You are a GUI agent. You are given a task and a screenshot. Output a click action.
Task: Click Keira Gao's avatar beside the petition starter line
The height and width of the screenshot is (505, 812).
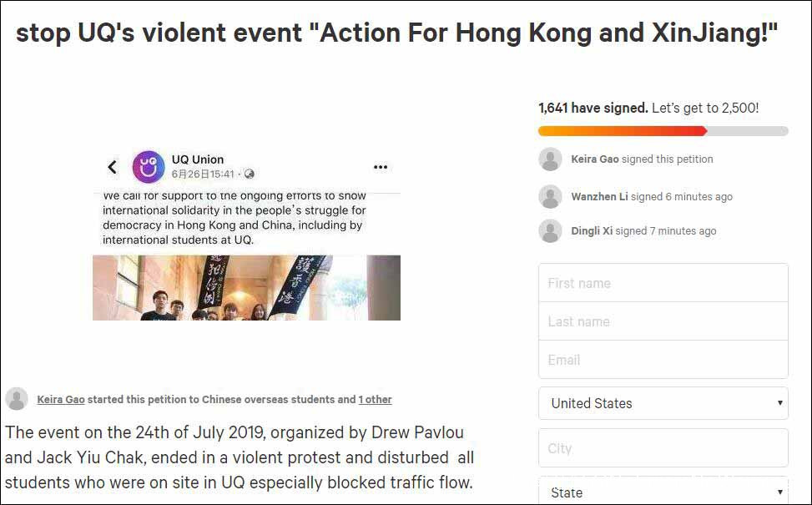click(17, 399)
